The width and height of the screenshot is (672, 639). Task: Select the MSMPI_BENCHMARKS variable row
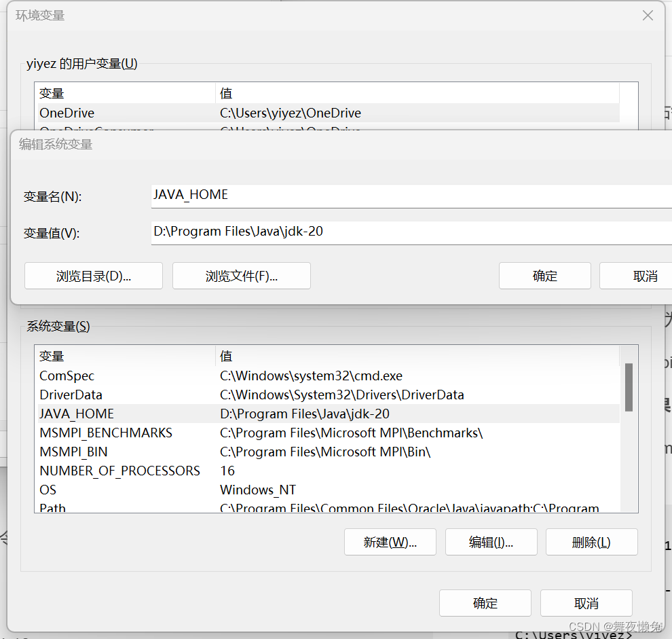click(329, 433)
